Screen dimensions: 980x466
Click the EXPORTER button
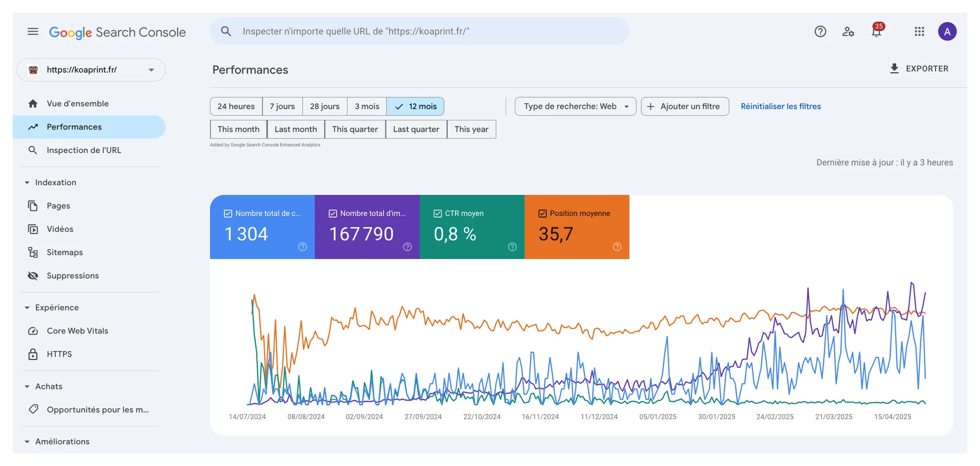(919, 68)
